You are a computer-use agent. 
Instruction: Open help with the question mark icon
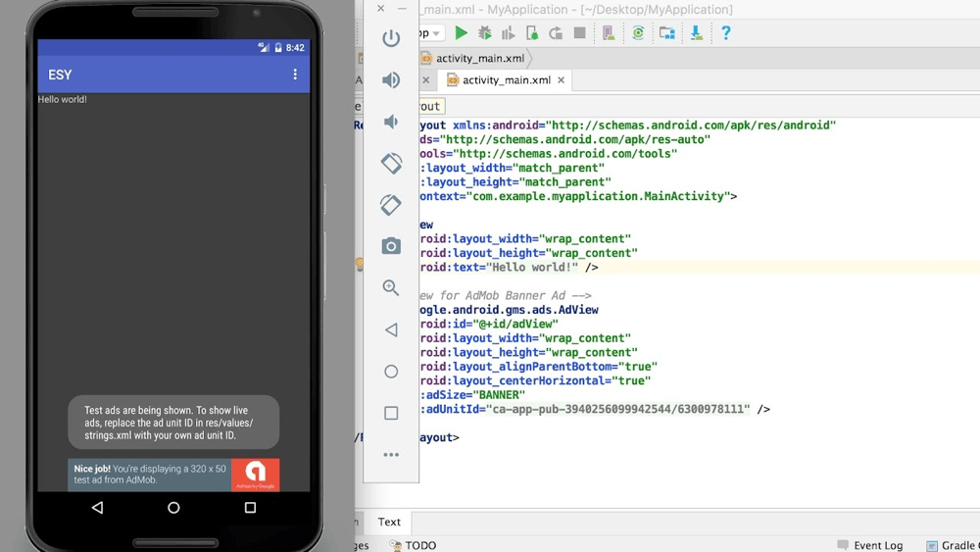(x=725, y=33)
